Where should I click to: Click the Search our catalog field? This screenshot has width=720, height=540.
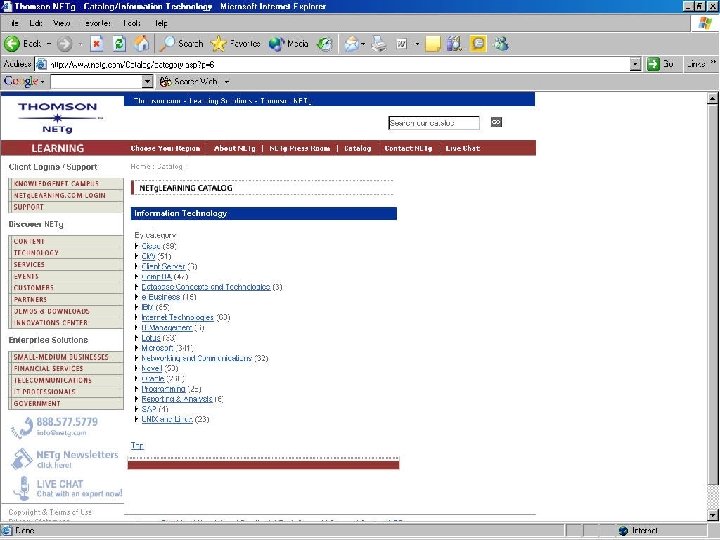click(x=434, y=123)
